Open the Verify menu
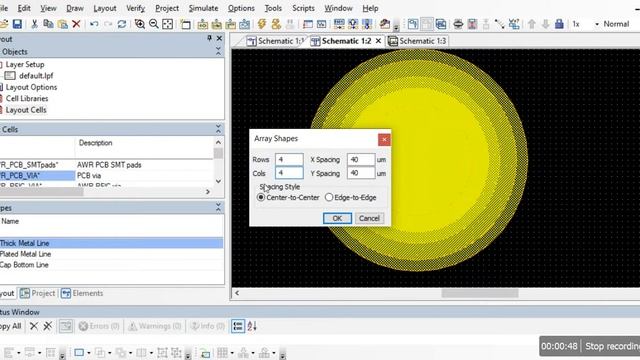Screen dimensions: 640x360 tap(135, 8)
